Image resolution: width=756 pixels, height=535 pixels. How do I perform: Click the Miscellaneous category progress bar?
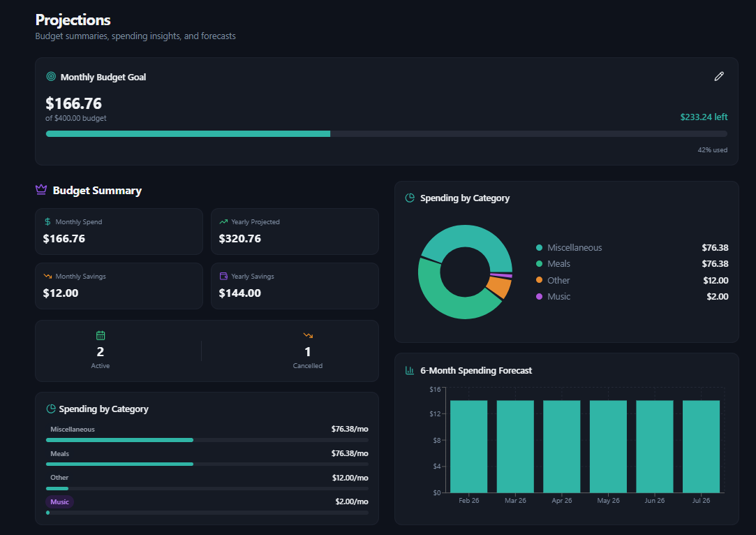207,440
